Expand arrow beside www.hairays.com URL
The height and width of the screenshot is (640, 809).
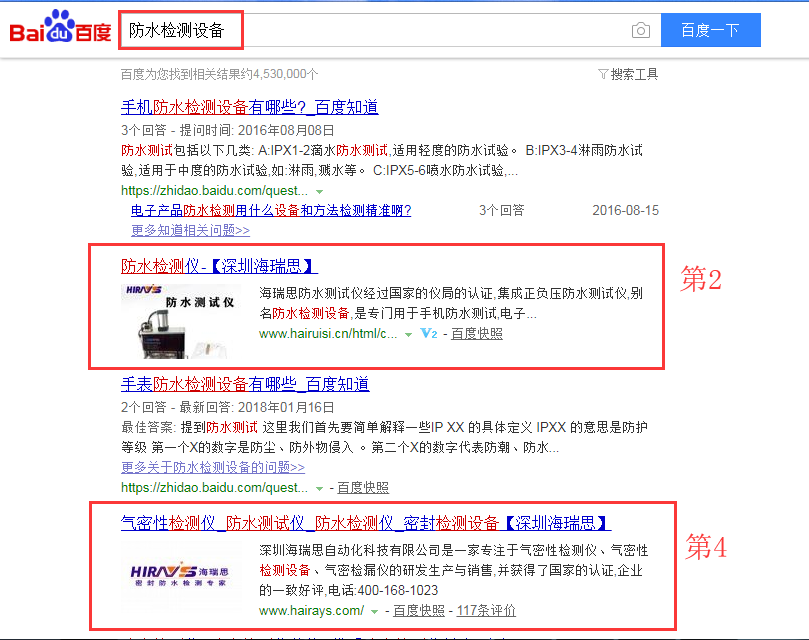375,611
